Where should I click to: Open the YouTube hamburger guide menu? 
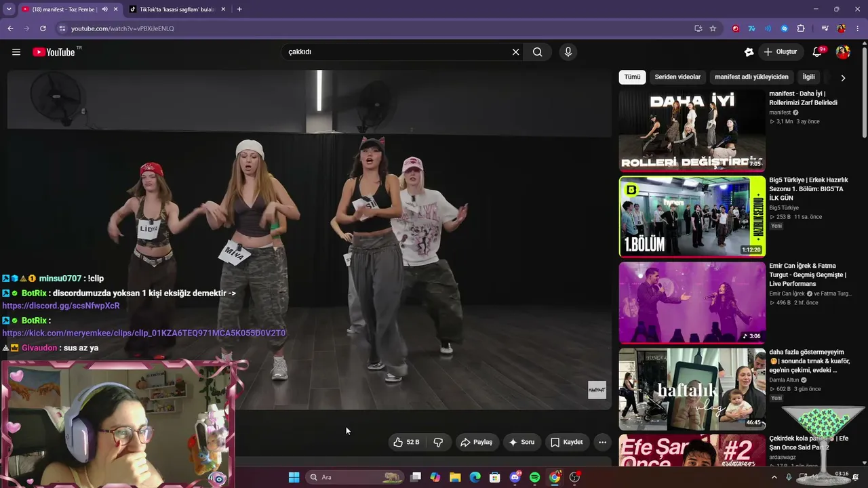click(16, 52)
